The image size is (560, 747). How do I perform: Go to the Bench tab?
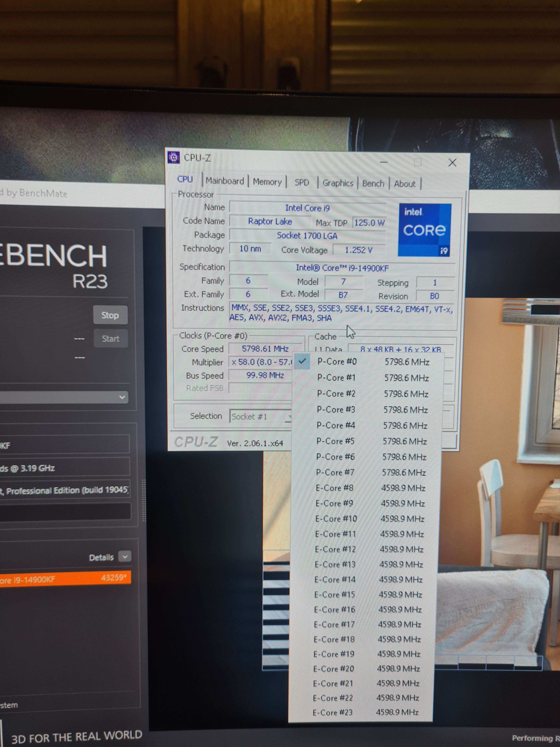(x=373, y=183)
